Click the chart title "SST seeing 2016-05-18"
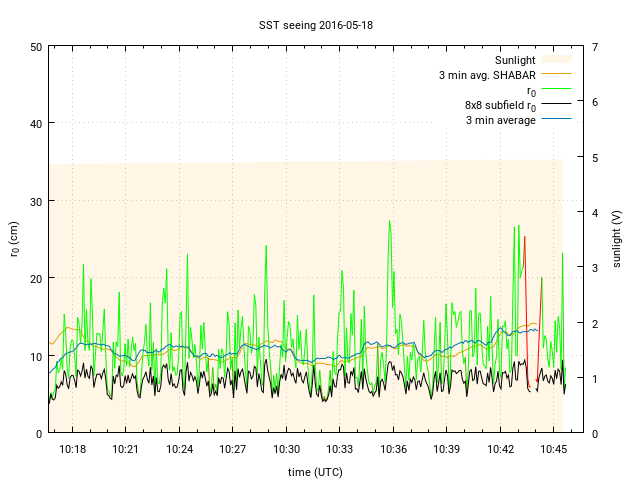This screenshot has width=640, height=480. pyautogui.click(x=320, y=24)
